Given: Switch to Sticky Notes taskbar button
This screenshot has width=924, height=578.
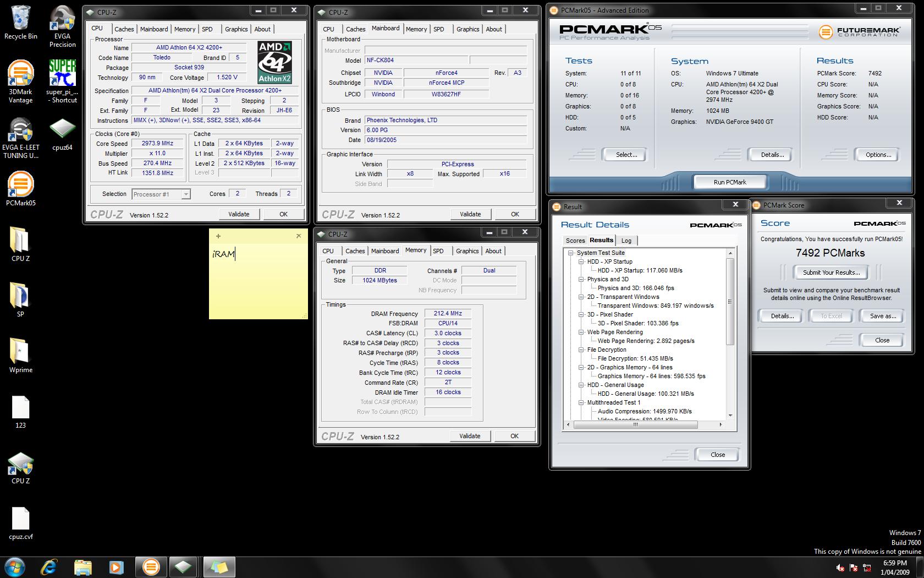Looking at the screenshot, I should (x=219, y=566).
